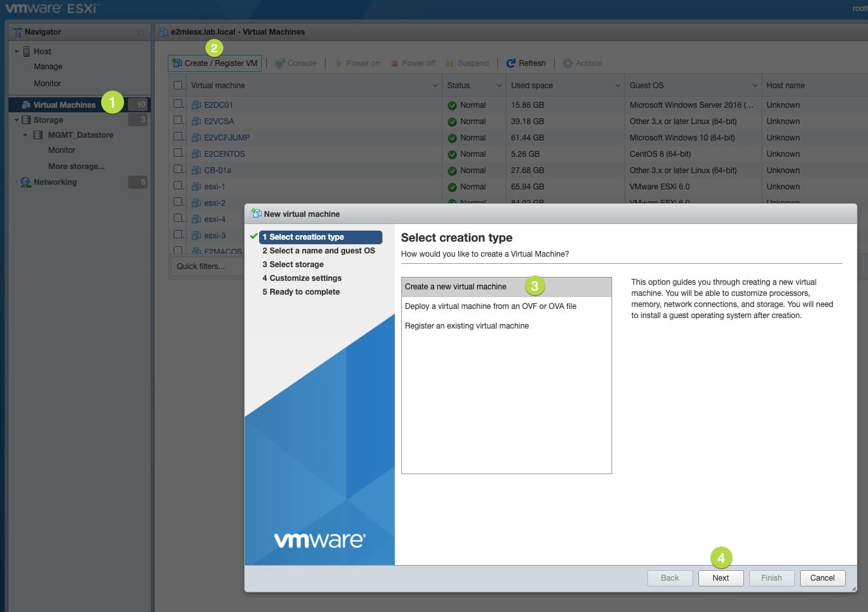This screenshot has height=612, width=868.
Task: Click the VM icon next to esxi-1
Action: point(196,186)
